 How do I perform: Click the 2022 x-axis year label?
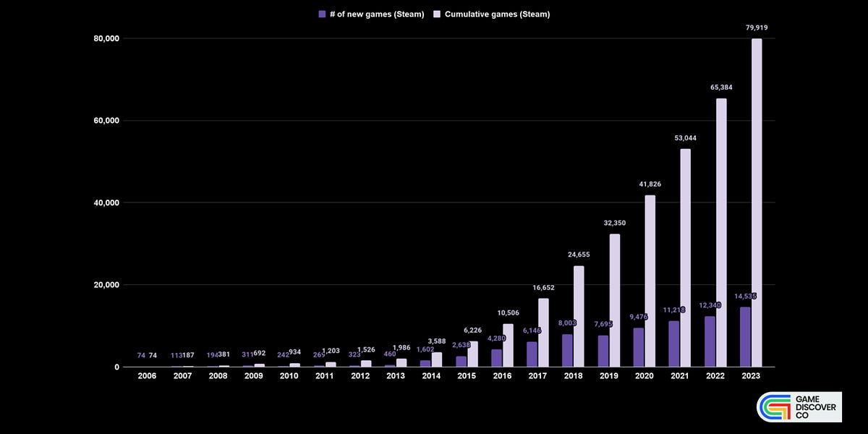(715, 376)
